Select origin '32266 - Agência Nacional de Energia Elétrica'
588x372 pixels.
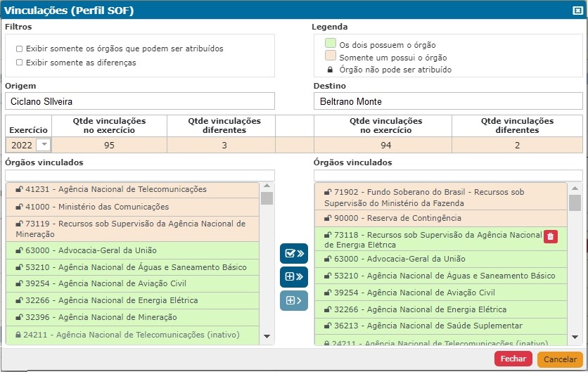[x=132, y=300]
